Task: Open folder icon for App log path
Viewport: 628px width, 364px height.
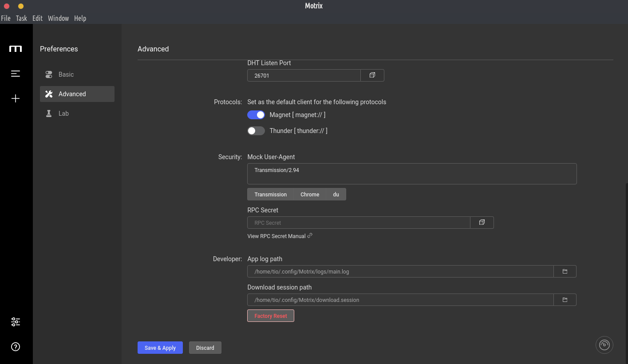Action: (565, 271)
